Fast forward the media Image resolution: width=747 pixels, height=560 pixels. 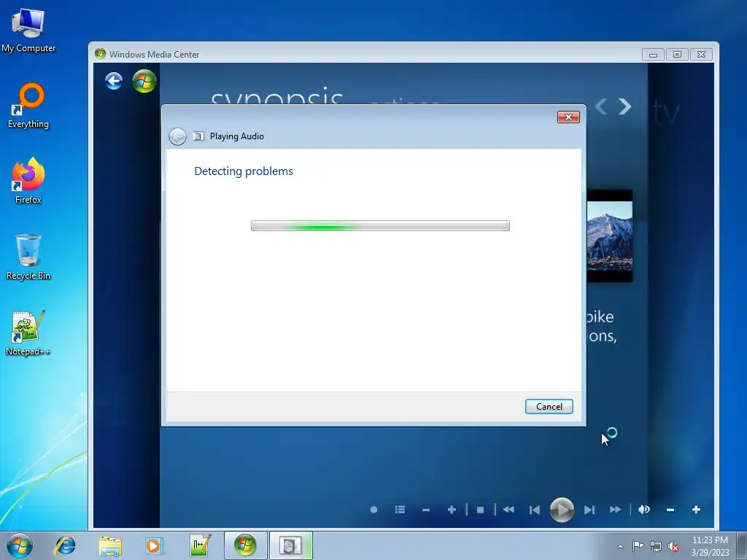(615, 510)
